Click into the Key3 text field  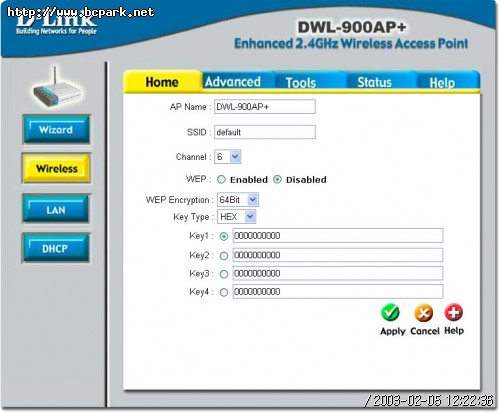338,273
